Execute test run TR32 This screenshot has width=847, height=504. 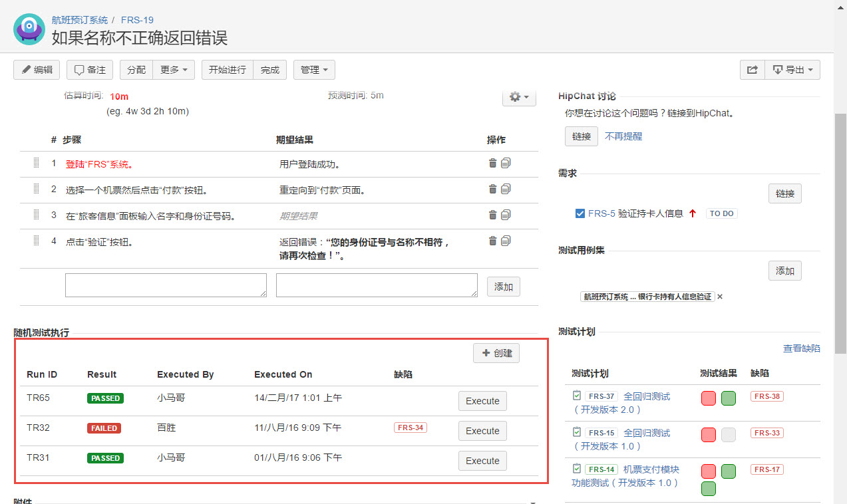(x=482, y=431)
